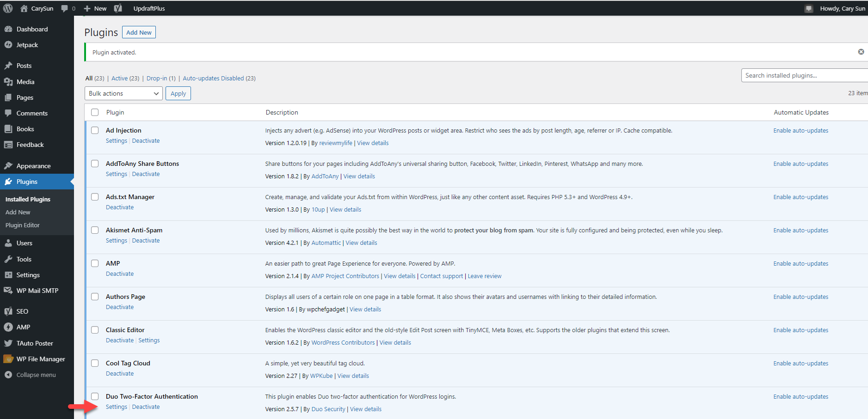Image resolution: width=868 pixels, height=419 pixels.
Task: Click the Dashboard gauge icon in sidebar
Action: pos(8,29)
